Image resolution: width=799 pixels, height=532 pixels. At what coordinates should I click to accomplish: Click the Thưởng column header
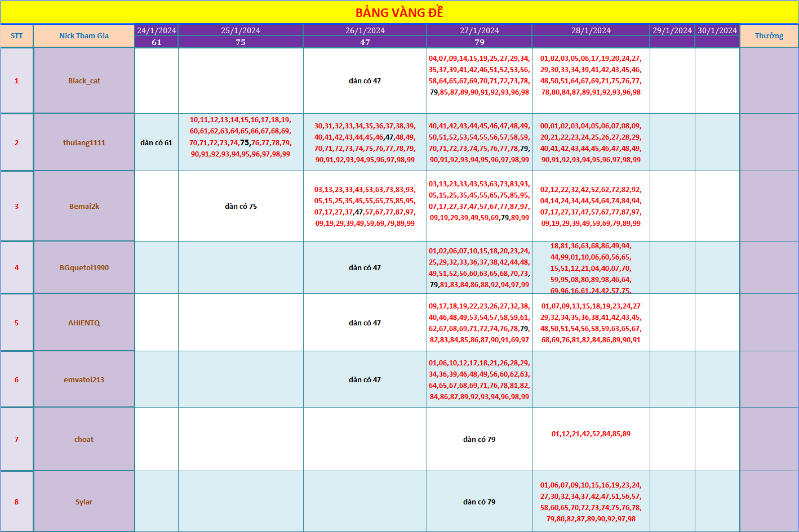pos(769,36)
